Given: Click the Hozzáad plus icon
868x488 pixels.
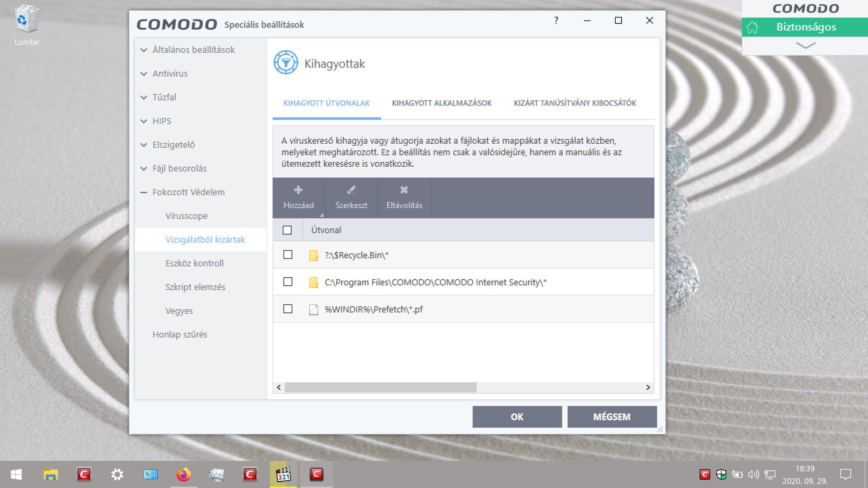Looking at the screenshot, I should [298, 190].
